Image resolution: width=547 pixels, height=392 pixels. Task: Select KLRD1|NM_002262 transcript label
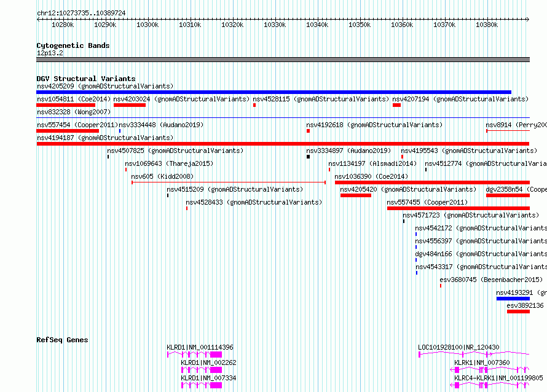(208, 363)
